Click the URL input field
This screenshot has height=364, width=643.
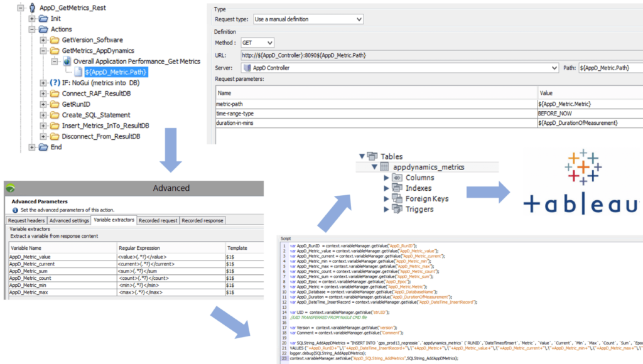441,55
